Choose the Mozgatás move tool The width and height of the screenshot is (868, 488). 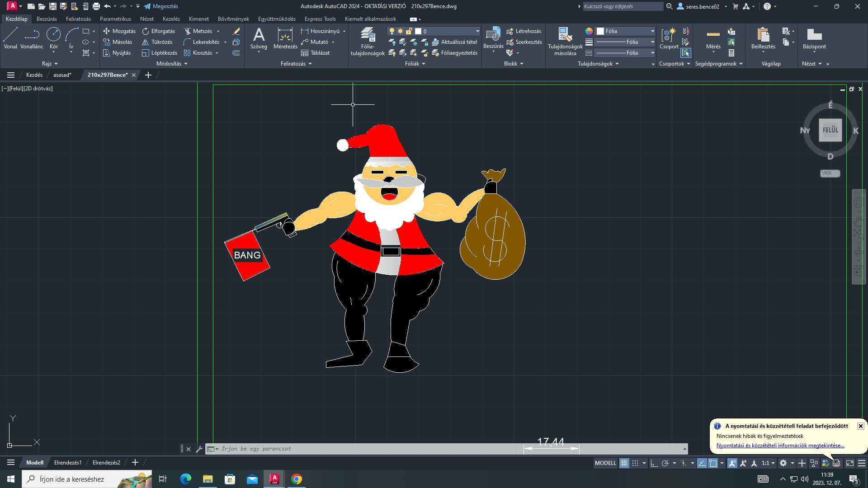[119, 31]
